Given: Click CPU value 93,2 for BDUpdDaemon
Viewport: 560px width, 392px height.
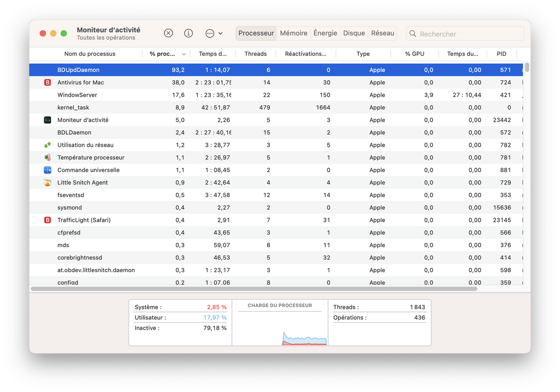Looking at the screenshot, I should [178, 70].
